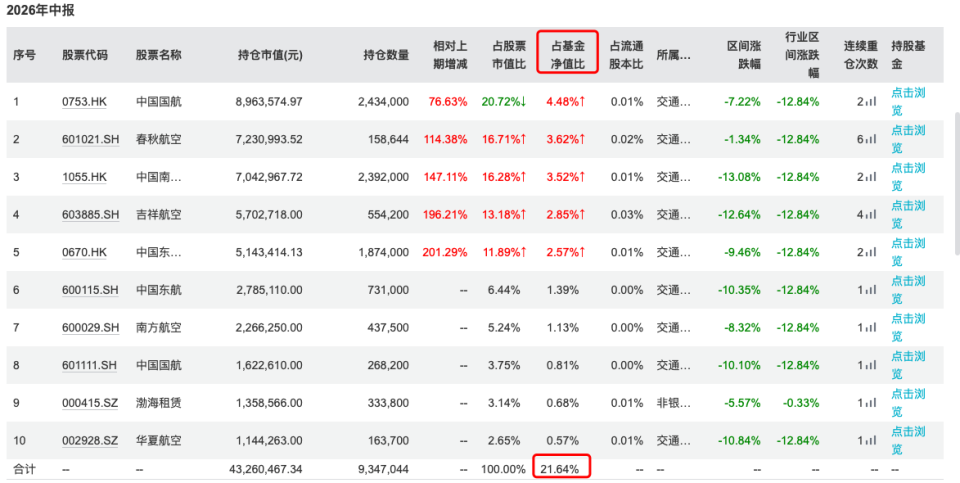Click 点击浏览 link in 渤海租赁 row
Screen dimensions: 960x483
point(908,403)
